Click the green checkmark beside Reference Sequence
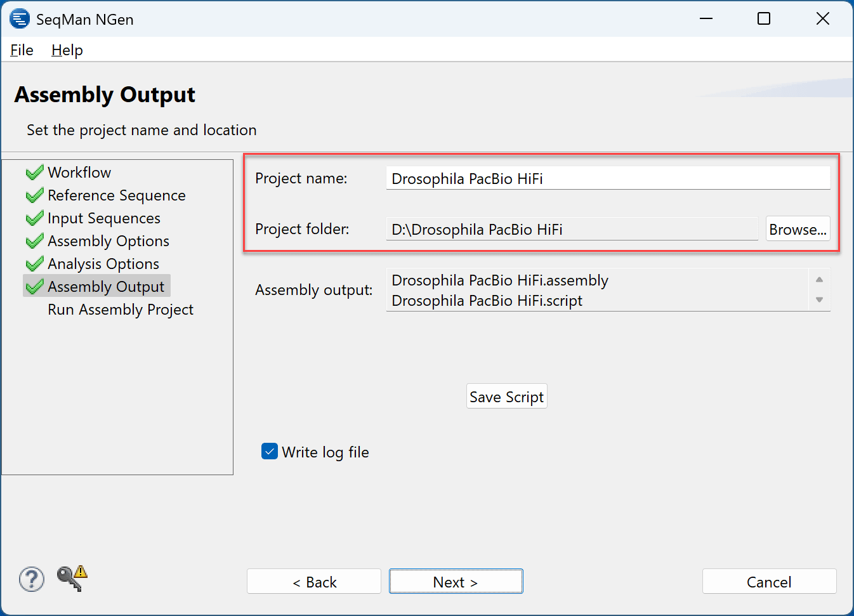This screenshot has width=854, height=616. tap(34, 195)
